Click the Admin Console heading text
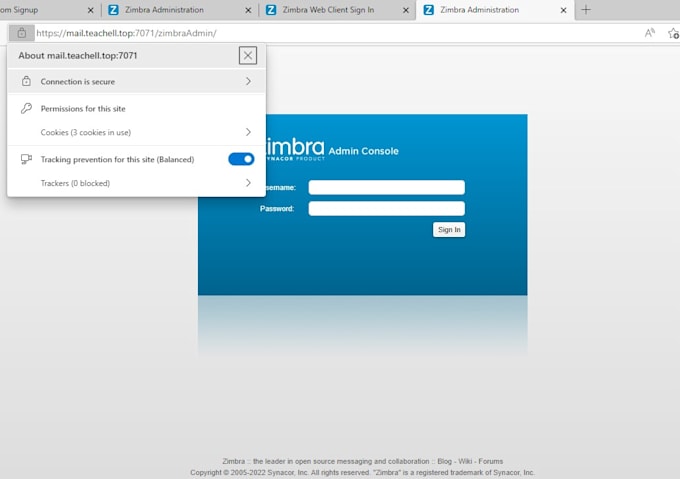 point(363,151)
